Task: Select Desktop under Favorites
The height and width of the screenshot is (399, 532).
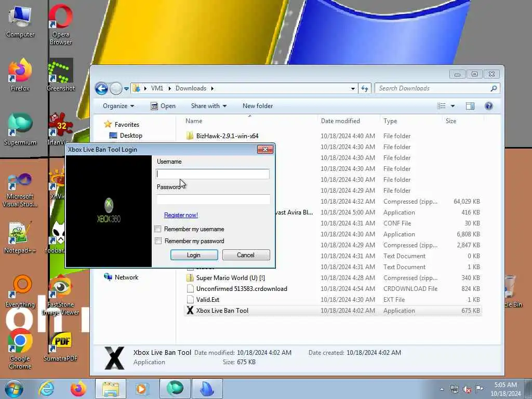Action: tap(126, 136)
